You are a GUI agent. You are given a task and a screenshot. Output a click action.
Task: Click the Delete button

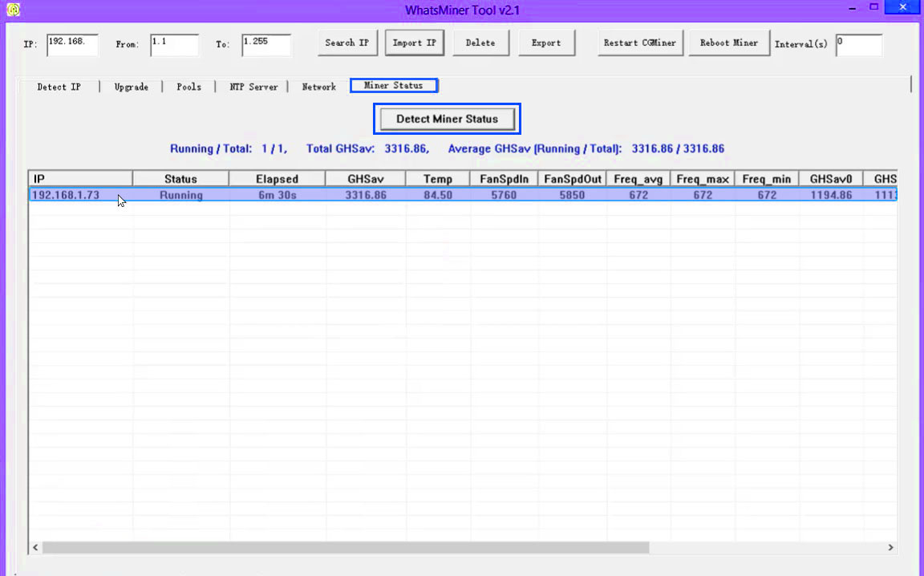click(x=480, y=43)
